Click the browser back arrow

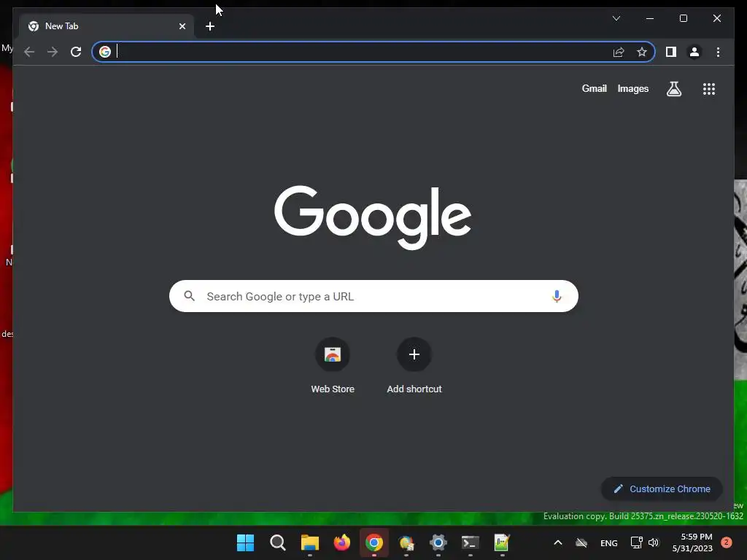[x=29, y=52]
